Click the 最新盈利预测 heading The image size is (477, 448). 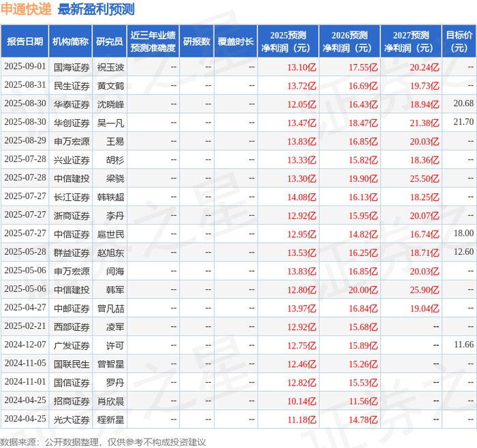(x=96, y=9)
